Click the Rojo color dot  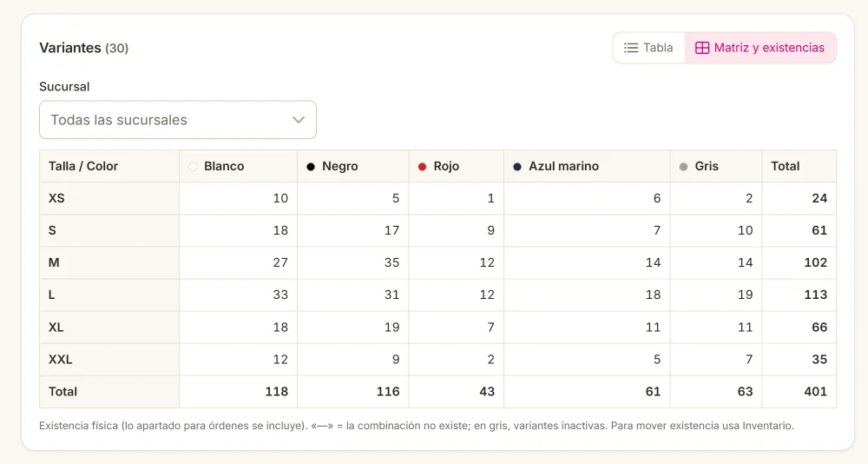point(423,166)
